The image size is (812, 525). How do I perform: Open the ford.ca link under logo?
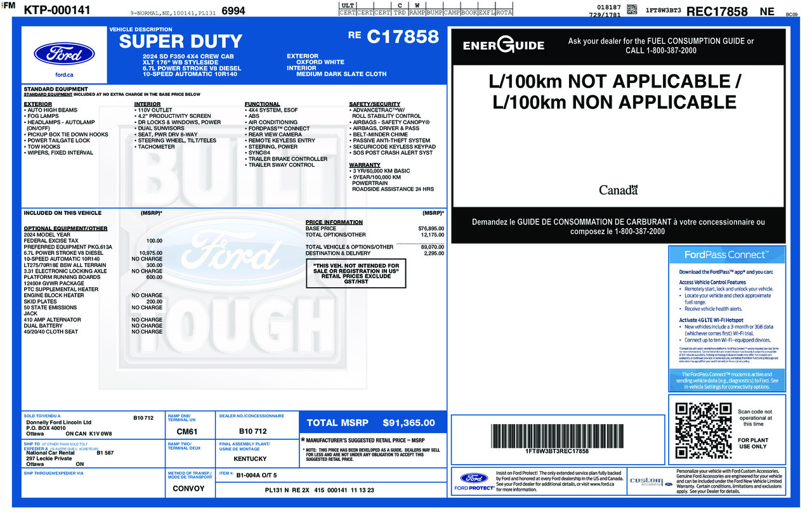tap(64, 75)
